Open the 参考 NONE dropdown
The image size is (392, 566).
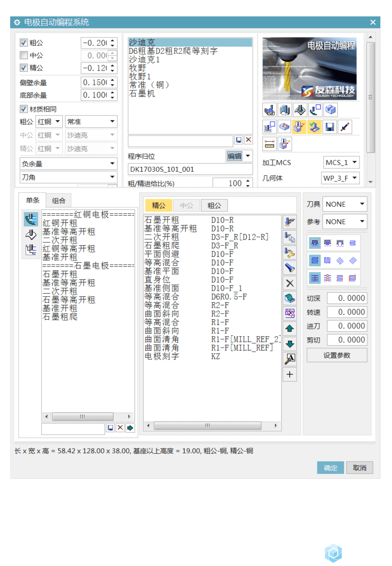(345, 222)
